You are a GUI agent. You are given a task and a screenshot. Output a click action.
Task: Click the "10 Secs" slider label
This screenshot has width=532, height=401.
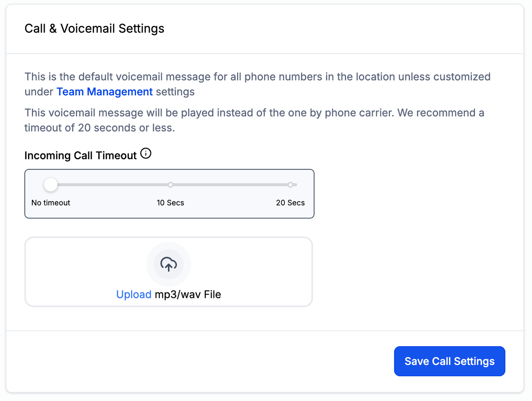click(x=170, y=203)
